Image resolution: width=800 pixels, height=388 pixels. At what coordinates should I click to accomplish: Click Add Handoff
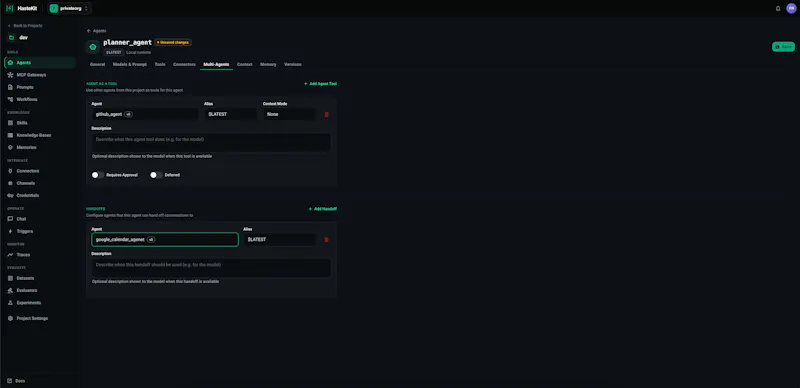coord(322,209)
